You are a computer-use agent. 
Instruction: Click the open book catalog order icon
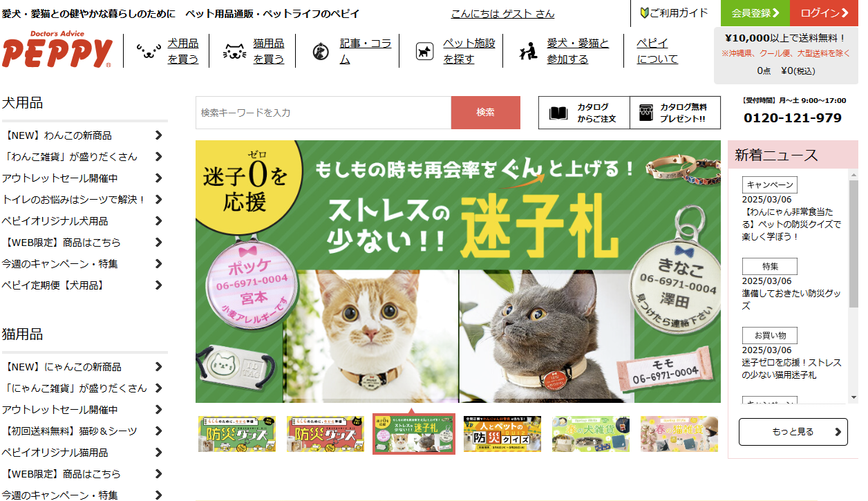[x=558, y=113]
